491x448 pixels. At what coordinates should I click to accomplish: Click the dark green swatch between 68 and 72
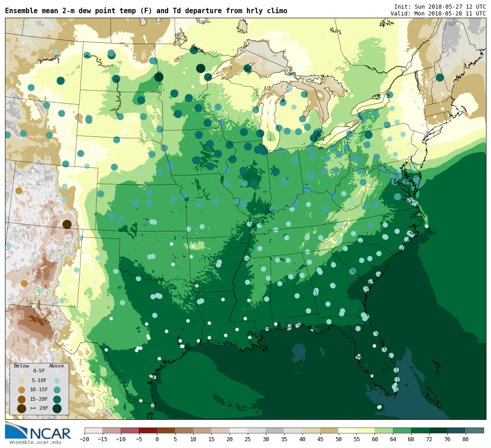420,430
